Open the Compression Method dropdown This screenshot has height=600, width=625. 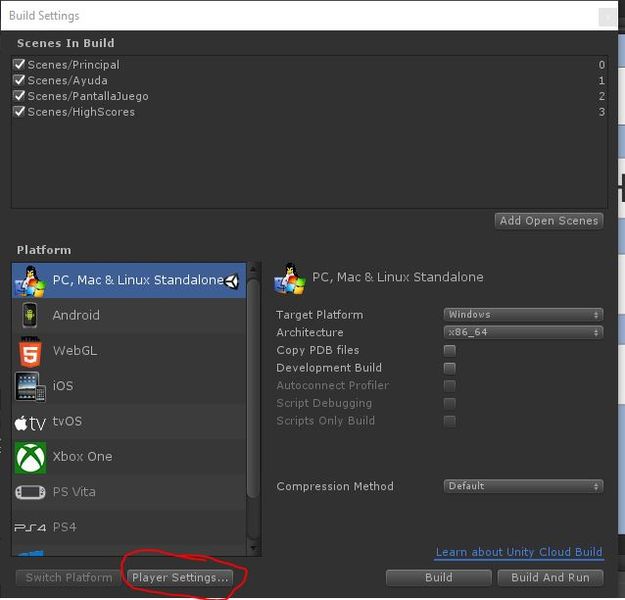(523, 486)
